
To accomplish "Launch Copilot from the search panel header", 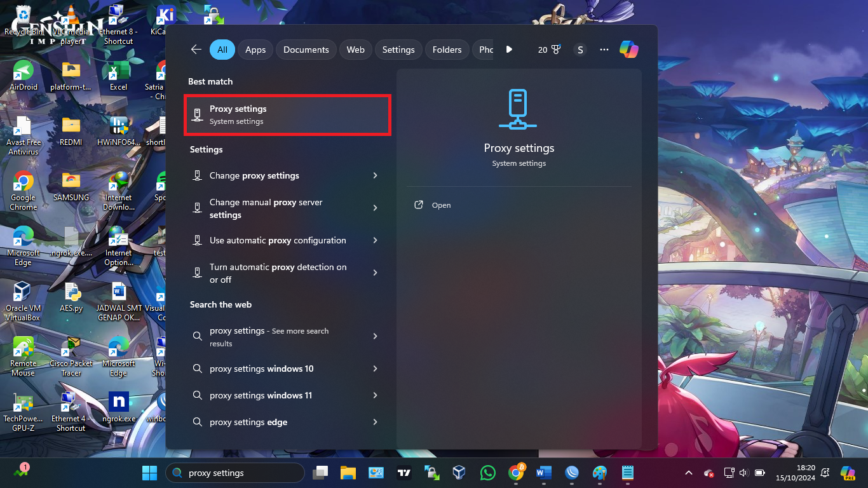I will tap(629, 50).
